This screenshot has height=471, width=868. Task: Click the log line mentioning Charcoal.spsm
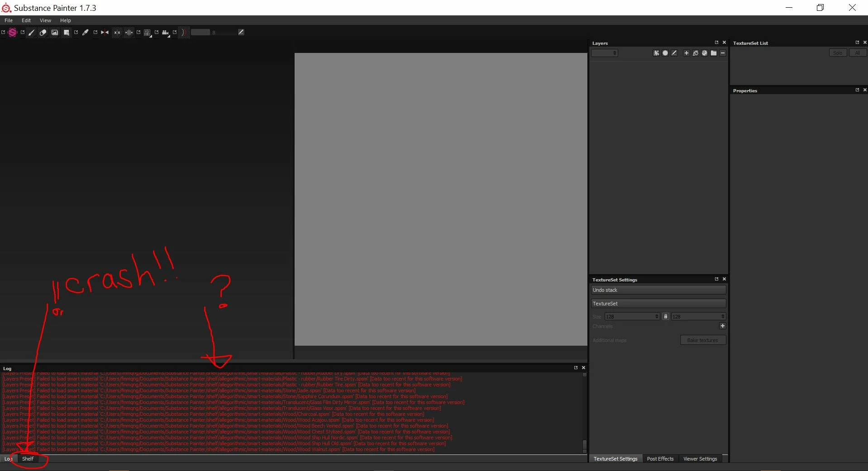coord(214,414)
